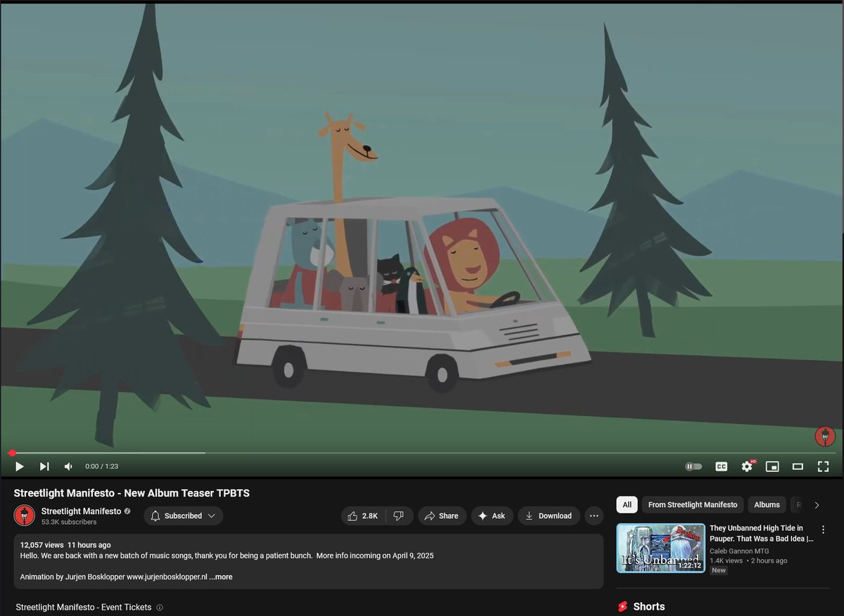This screenshot has width=844, height=616.
Task: Open more actions ellipsis menu
Action: 594,515
